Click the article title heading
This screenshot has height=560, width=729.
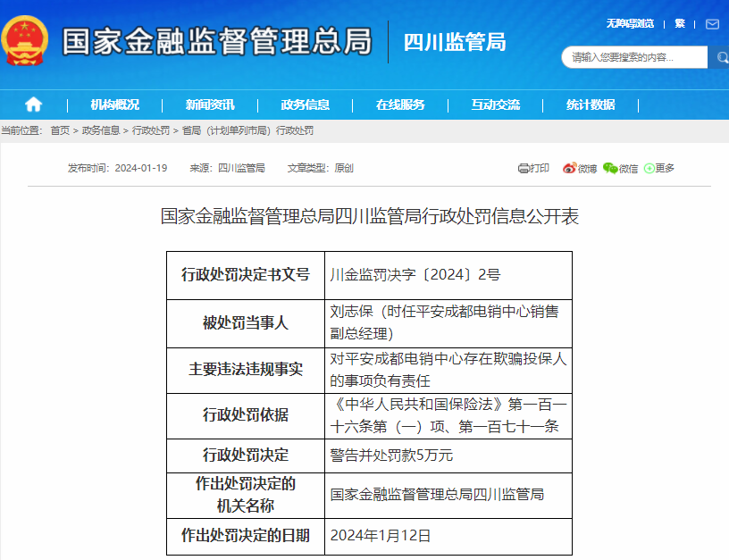click(370, 216)
